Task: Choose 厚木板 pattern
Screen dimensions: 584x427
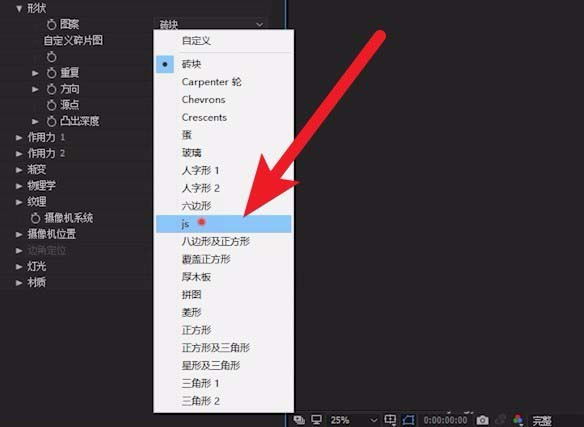Action: pyautogui.click(x=223, y=277)
